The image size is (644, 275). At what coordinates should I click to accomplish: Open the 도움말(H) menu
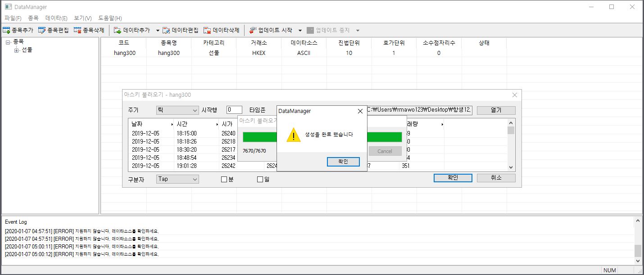pyautogui.click(x=110, y=18)
